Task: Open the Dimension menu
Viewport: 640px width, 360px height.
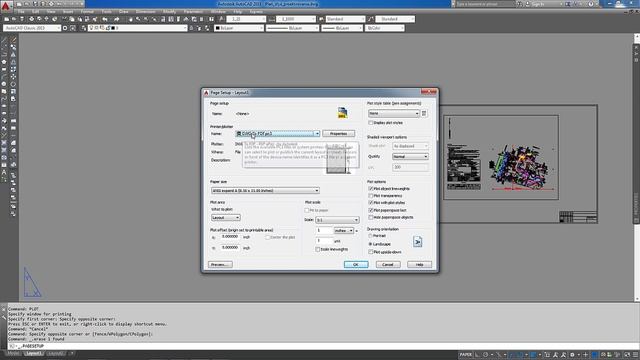Action: (x=145, y=12)
